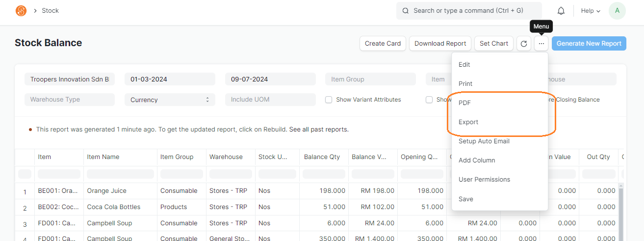Image resolution: width=644 pixels, height=241 pixels.
Task: Click the Item Group column header
Action: tap(181, 157)
